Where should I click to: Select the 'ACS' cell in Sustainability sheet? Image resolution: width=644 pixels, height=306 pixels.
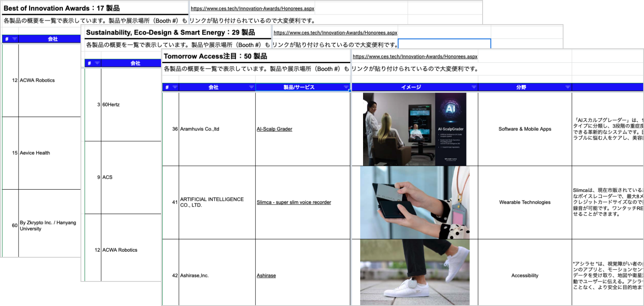131,178
